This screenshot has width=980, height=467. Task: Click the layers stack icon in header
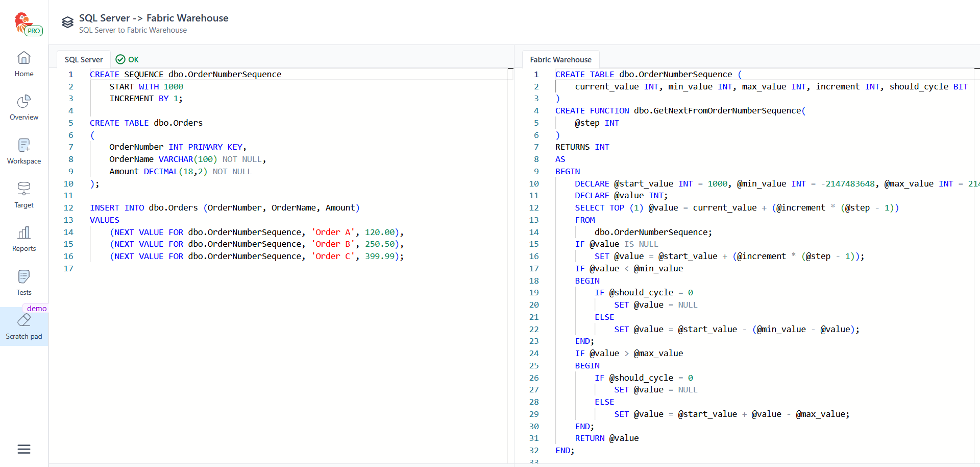(x=67, y=22)
